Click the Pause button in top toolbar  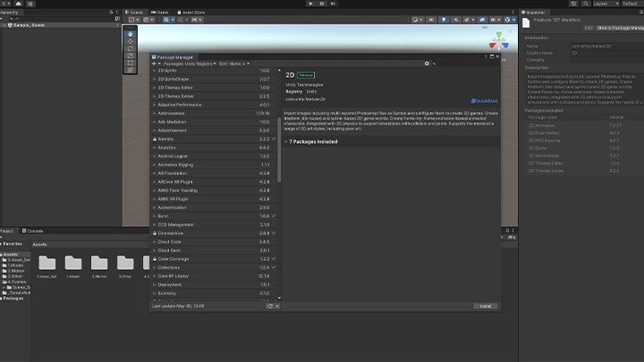click(322, 4)
